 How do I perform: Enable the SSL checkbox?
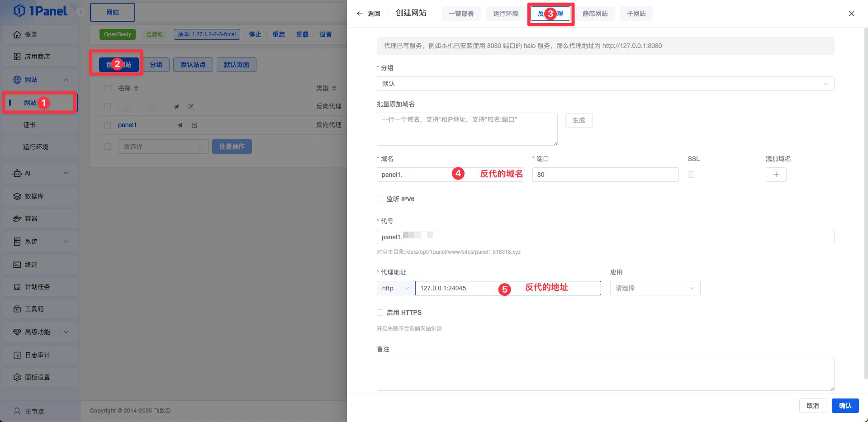[691, 174]
